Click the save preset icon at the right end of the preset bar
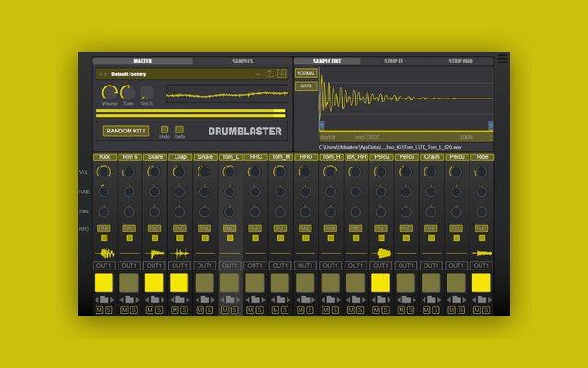Screen dimensions: 588x368 coord(282,74)
